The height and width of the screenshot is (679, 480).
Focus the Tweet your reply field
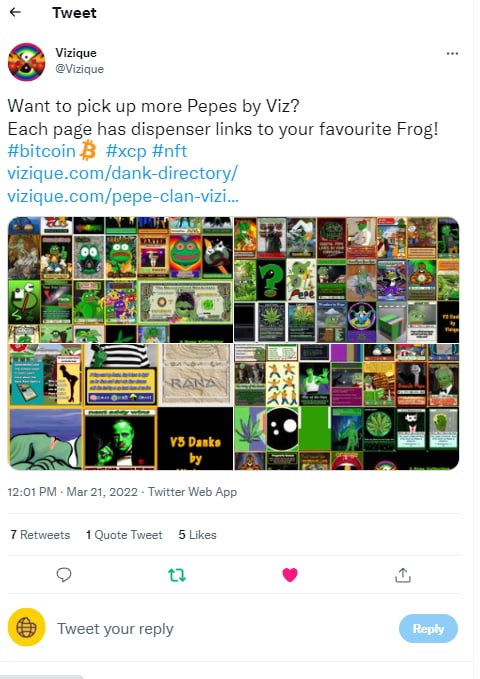pyautogui.click(x=221, y=628)
